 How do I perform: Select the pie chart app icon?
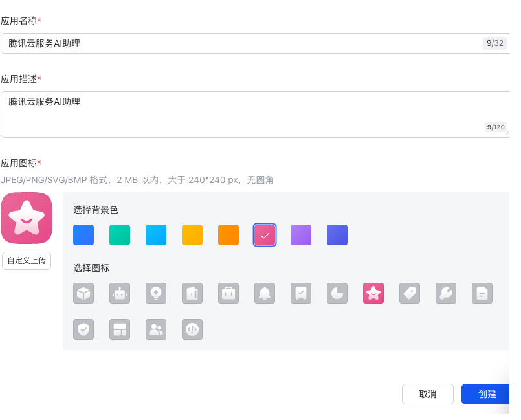pos(337,293)
